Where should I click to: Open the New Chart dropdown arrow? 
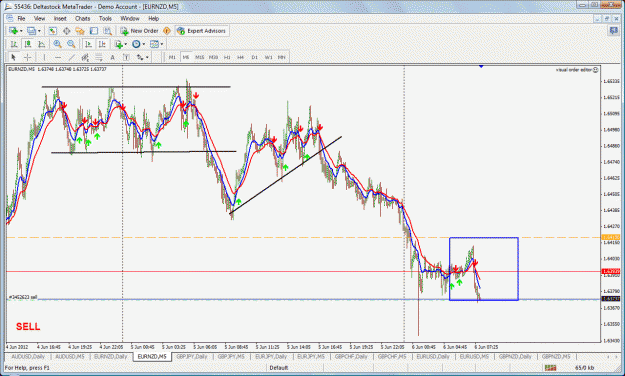[x=21, y=31]
